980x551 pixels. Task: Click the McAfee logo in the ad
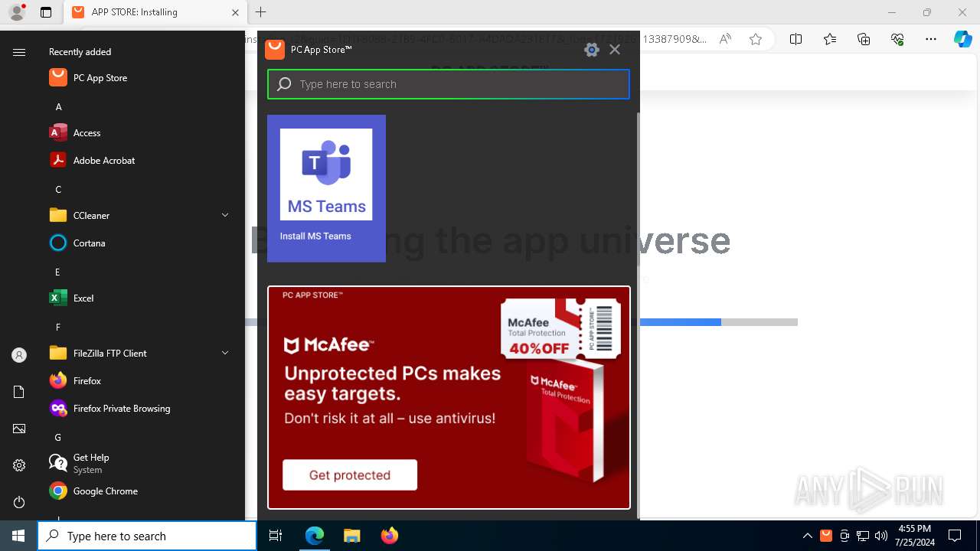(x=328, y=345)
